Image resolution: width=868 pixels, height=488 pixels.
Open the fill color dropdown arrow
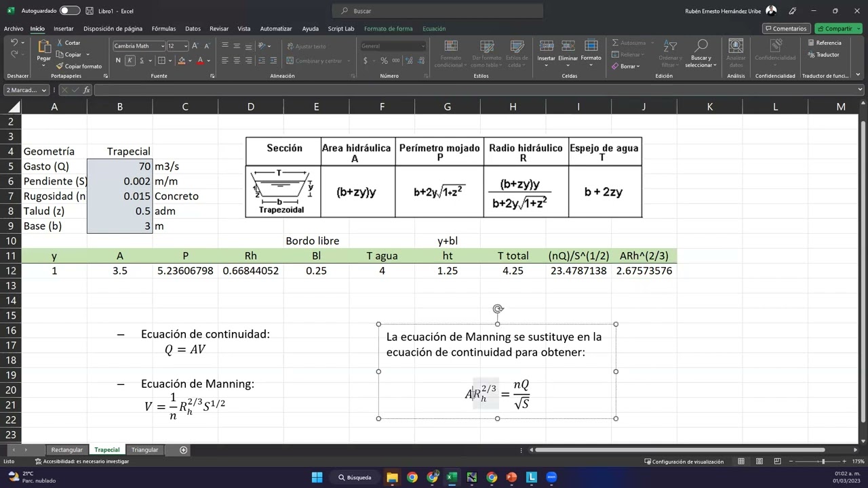tap(191, 61)
